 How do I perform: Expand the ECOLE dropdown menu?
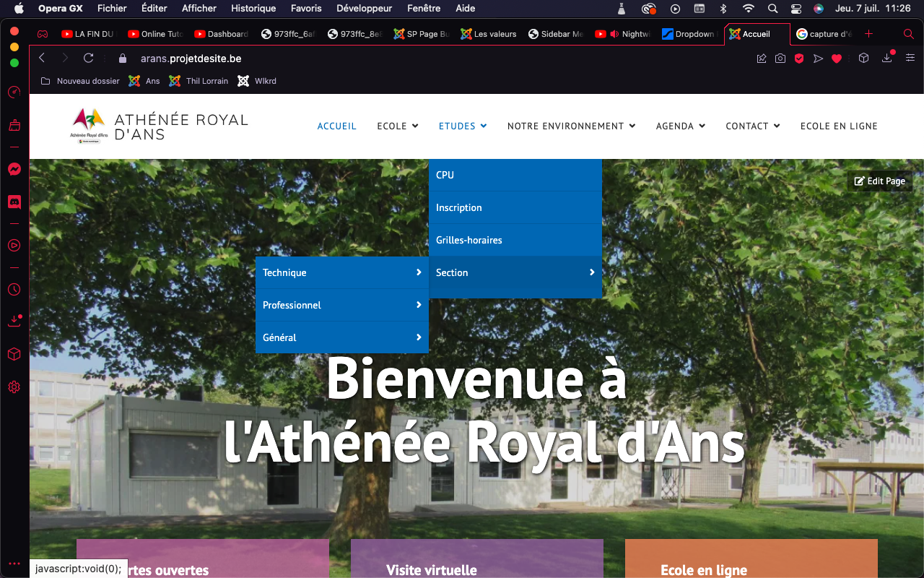pos(398,126)
